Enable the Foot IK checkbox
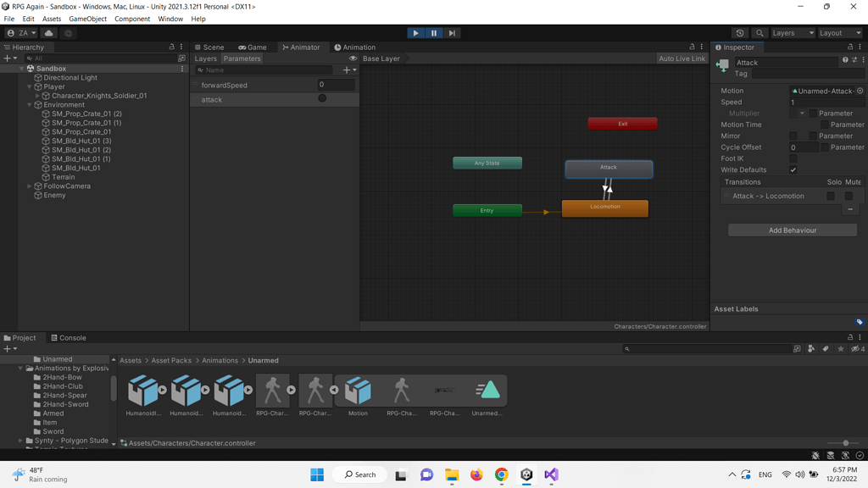 pos(793,158)
